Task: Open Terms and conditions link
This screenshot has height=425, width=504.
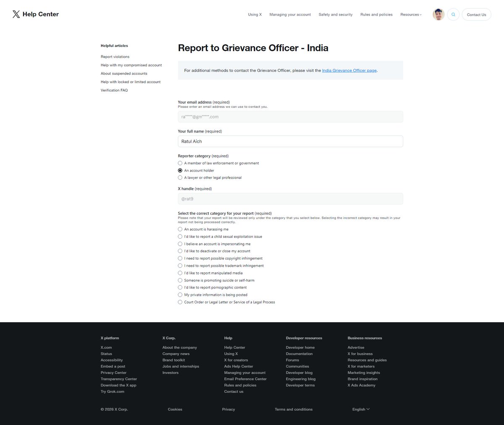Action: point(294,409)
